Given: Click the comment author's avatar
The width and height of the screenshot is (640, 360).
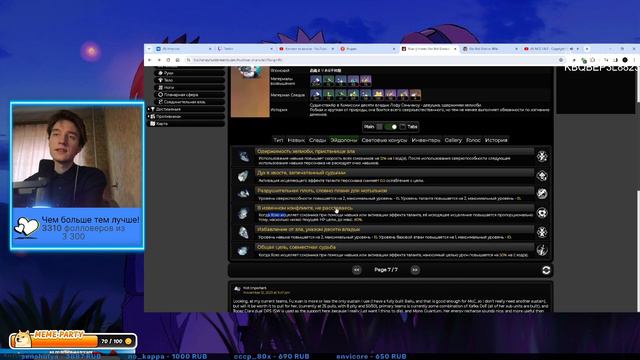Looking at the screenshot, I should point(237,289).
